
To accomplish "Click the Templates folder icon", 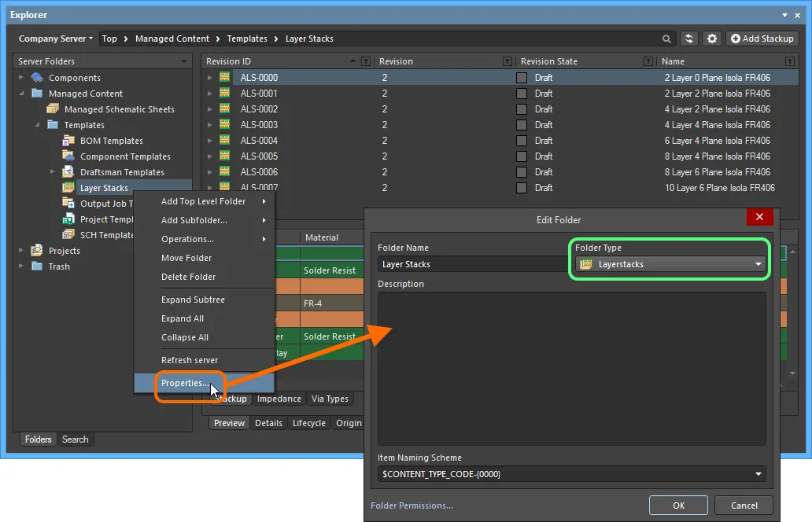I will [52, 125].
